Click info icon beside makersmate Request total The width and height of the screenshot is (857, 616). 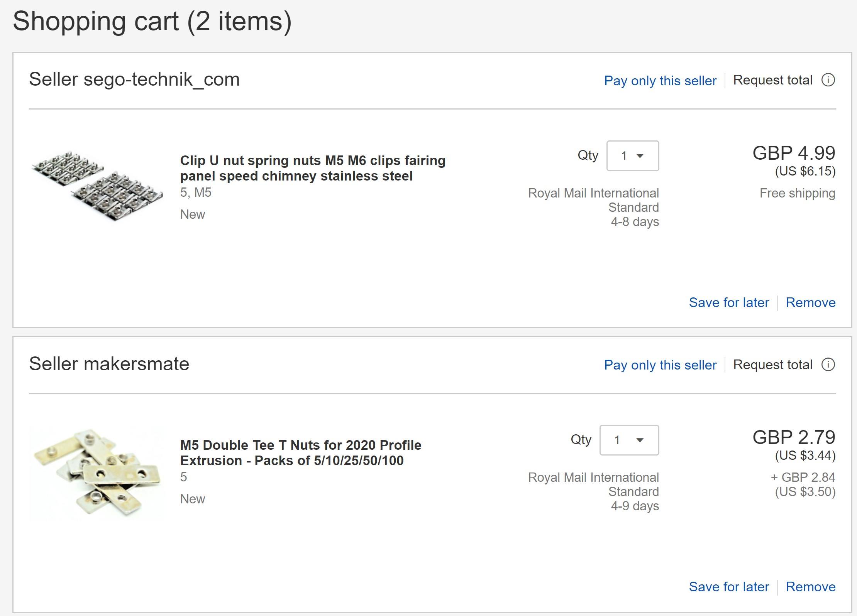(x=828, y=365)
